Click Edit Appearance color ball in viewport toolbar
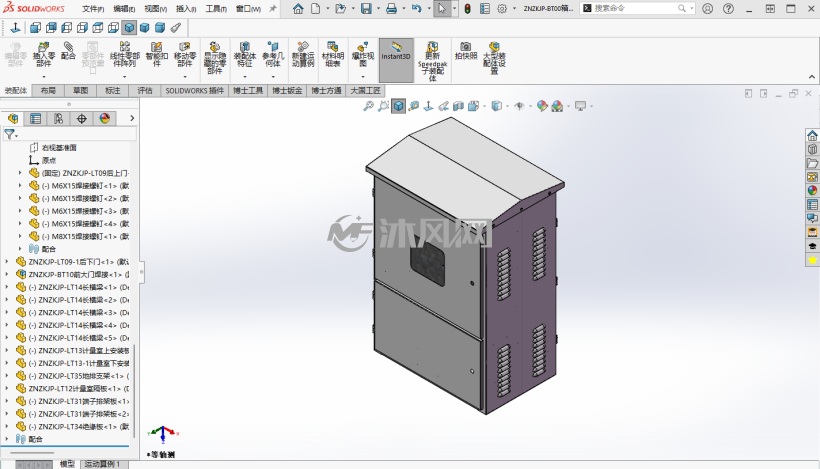Viewport: 820px width, 469px height. pos(542,106)
